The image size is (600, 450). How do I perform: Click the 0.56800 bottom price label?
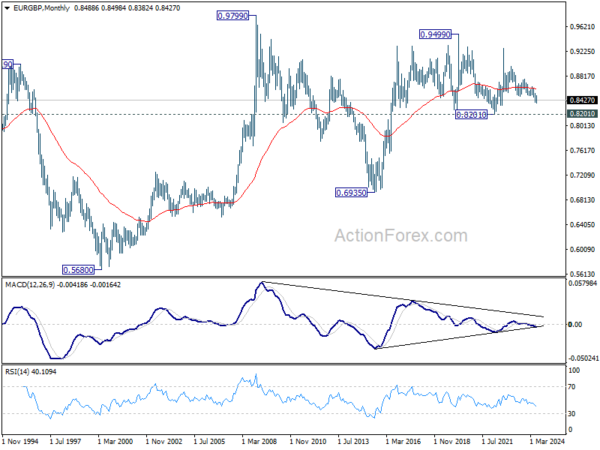click(78, 270)
